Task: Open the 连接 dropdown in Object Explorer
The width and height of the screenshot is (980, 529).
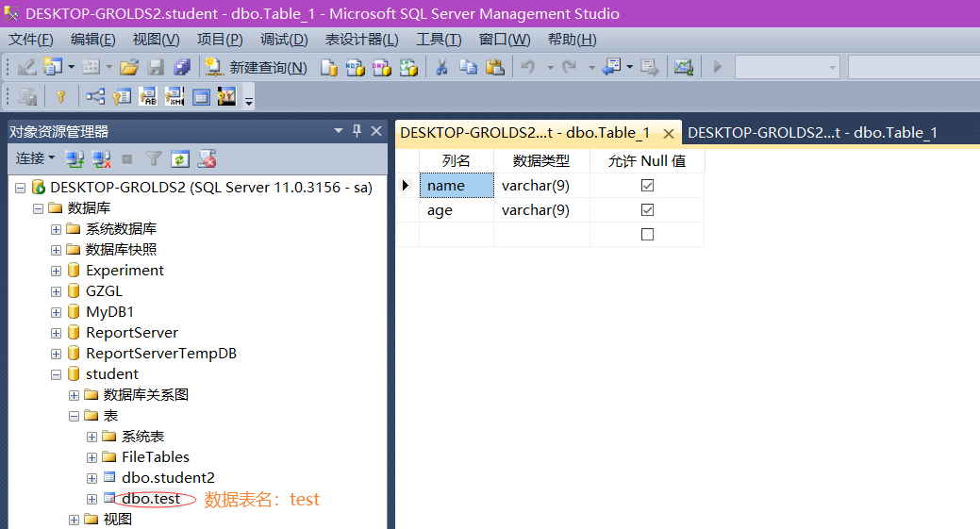Action: [x=35, y=158]
